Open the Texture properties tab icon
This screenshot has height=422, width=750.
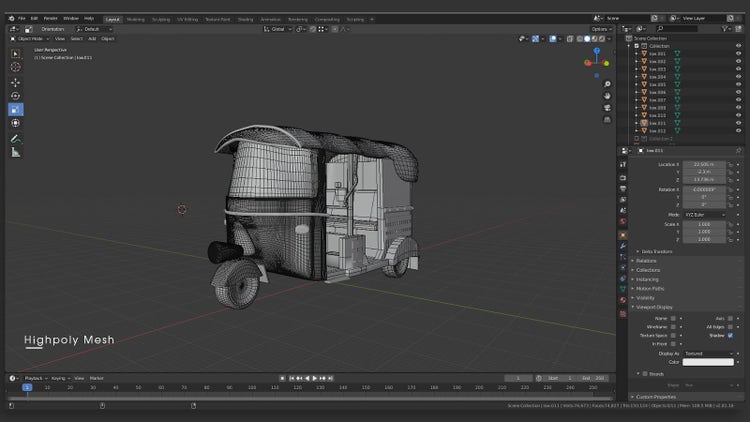623,314
